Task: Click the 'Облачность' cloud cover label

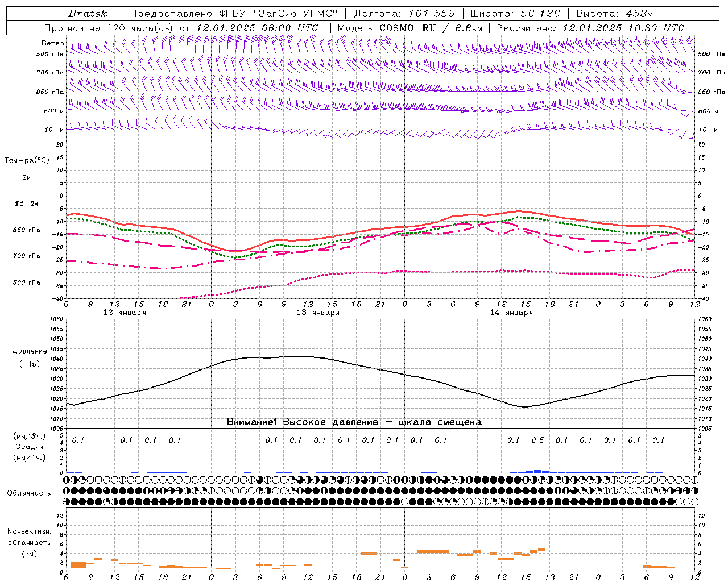Action: coord(29,493)
